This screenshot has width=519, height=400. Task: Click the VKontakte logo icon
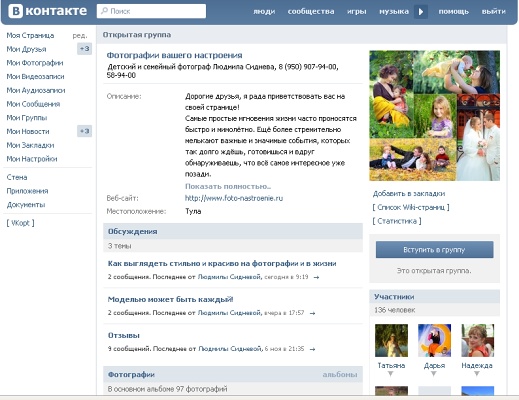click(x=15, y=11)
